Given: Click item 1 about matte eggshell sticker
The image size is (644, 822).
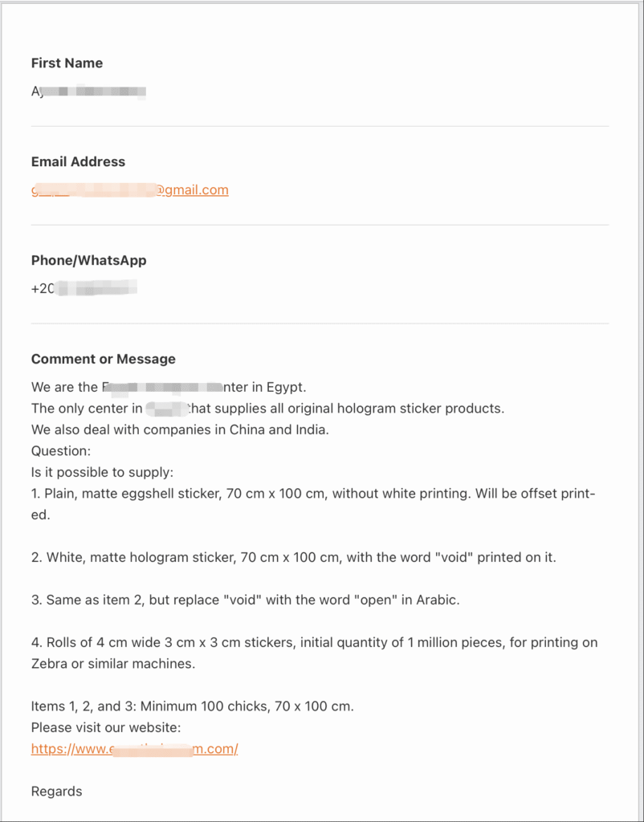Looking at the screenshot, I should [x=313, y=504].
